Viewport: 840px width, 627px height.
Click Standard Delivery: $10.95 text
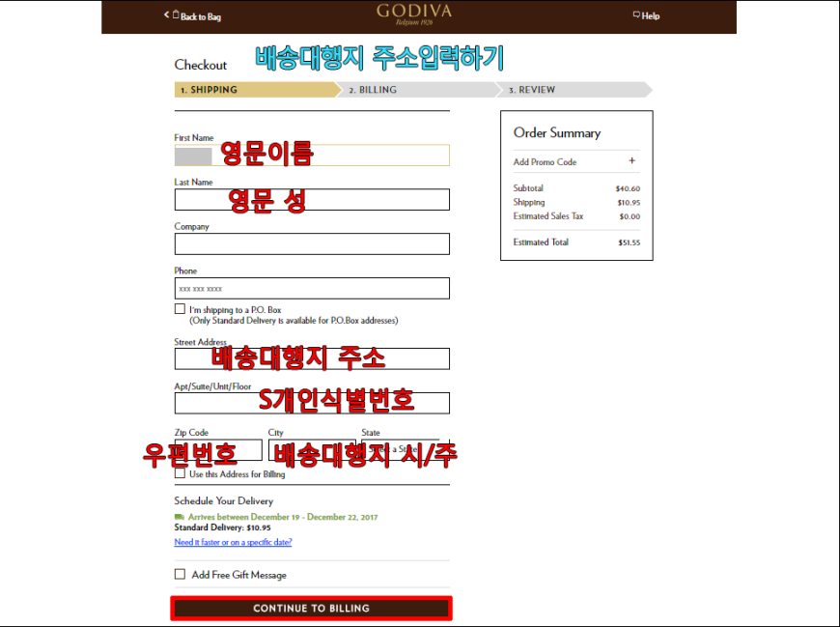pyautogui.click(x=222, y=527)
